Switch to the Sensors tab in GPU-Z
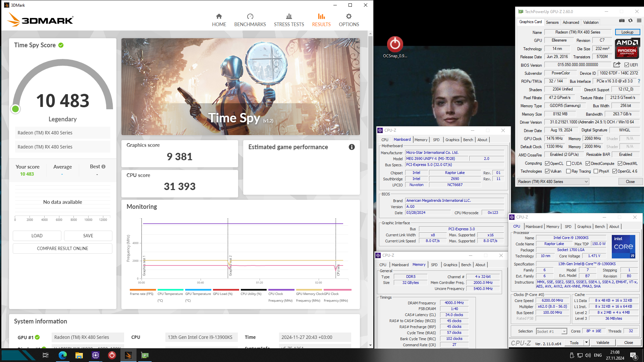 (x=552, y=22)
